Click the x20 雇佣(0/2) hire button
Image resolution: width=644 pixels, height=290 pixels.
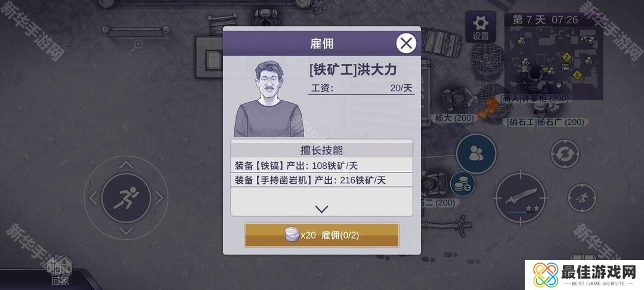tap(321, 235)
